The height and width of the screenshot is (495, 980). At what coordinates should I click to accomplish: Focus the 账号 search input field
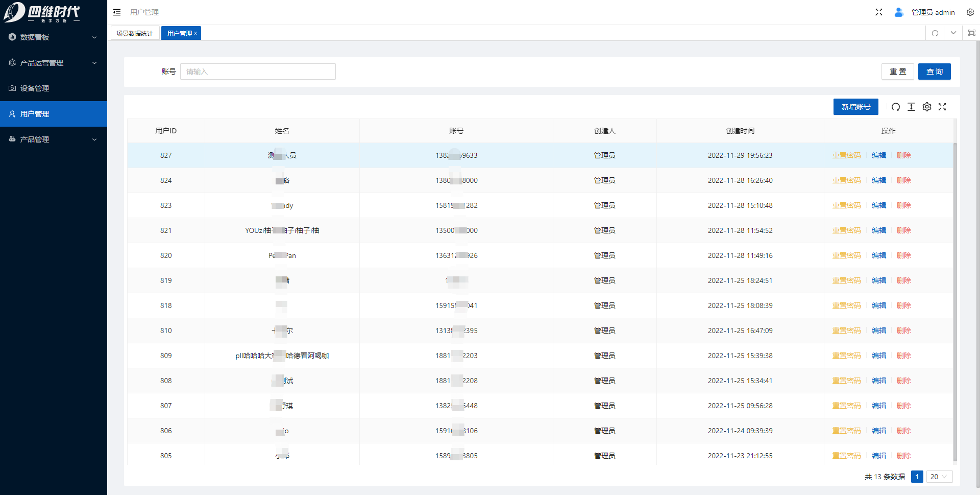pyautogui.click(x=258, y=72)
